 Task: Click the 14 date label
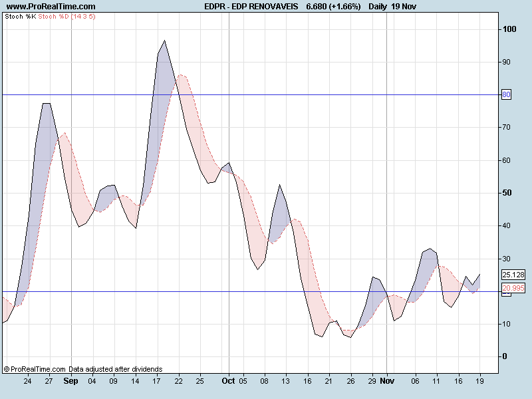135,381
